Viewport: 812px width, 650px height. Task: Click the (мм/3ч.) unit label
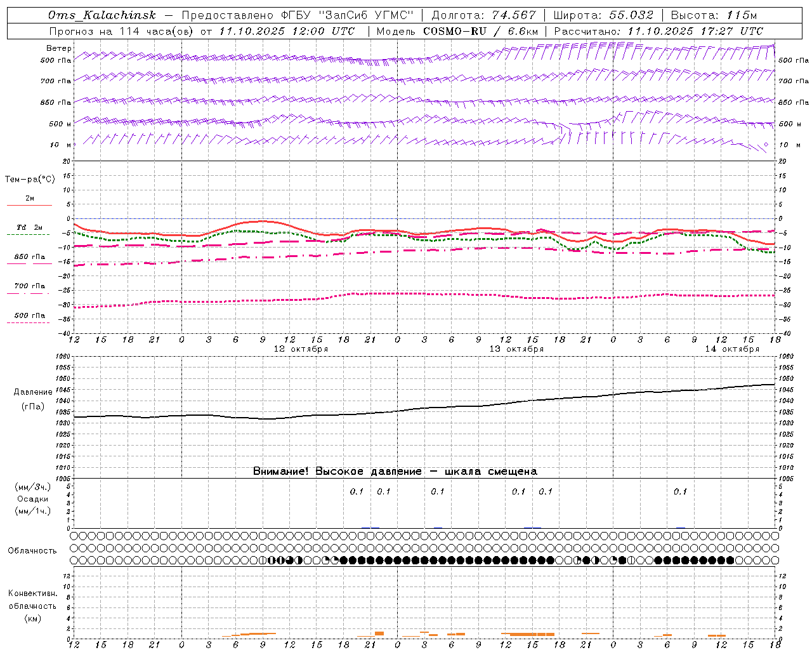click(33, 487)
